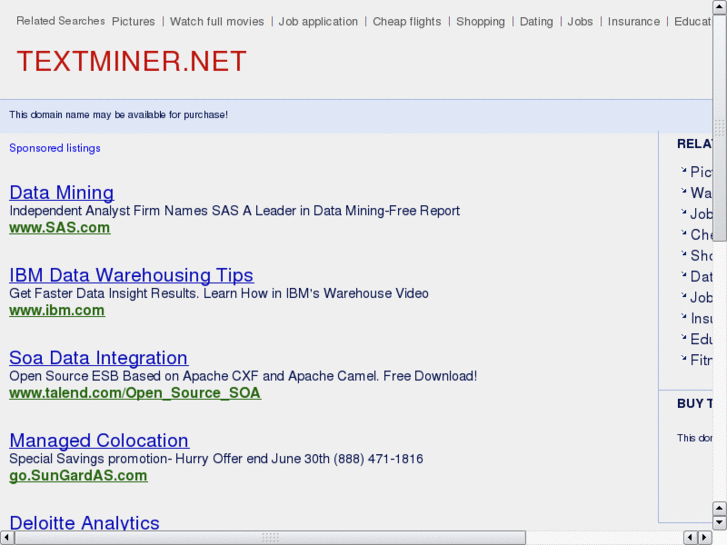
Task: Click 'Special Savings promotion' description text
Action: tap(216, 458)
